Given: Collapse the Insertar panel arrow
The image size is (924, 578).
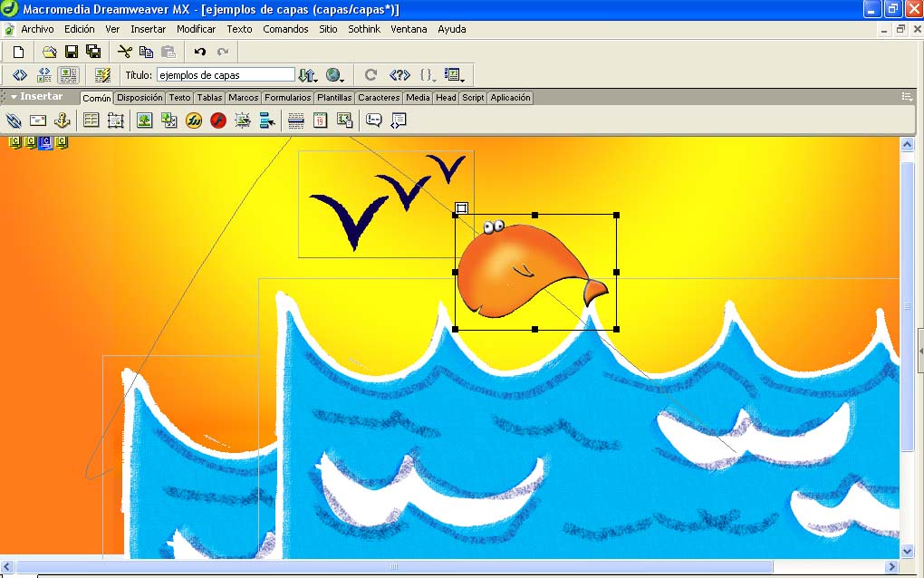Looking at the screenshot, I should [14, 97].
